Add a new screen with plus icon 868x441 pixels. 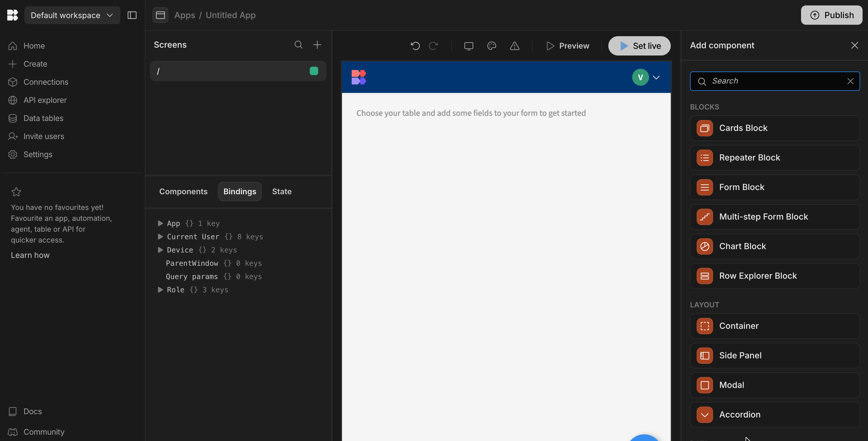point(317,45)
